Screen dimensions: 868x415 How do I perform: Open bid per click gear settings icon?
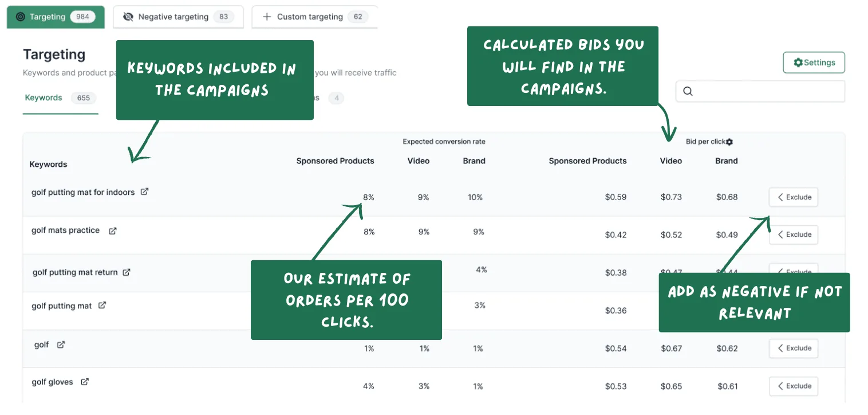(729, 142)
